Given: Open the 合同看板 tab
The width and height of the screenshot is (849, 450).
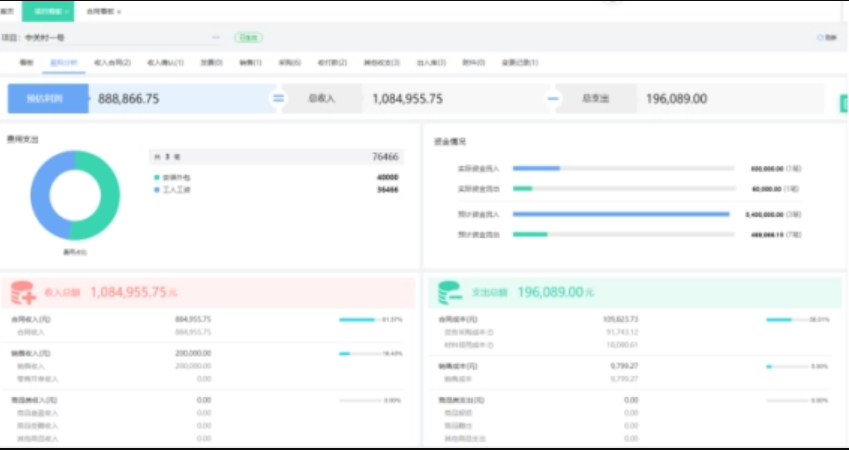Looking at the screenshot, I should [x=99, y=12].
